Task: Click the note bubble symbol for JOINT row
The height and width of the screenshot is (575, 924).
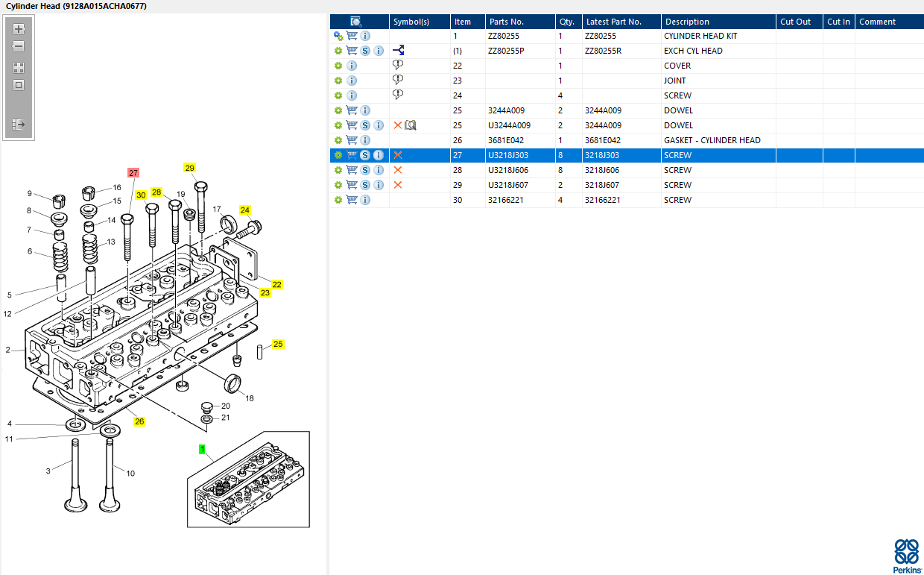Action: pos(398,81)
